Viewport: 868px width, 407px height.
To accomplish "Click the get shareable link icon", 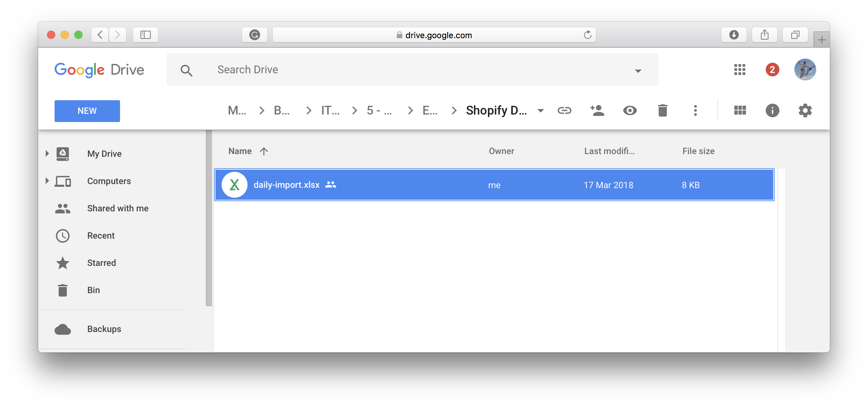I will [x=564, y=110].
